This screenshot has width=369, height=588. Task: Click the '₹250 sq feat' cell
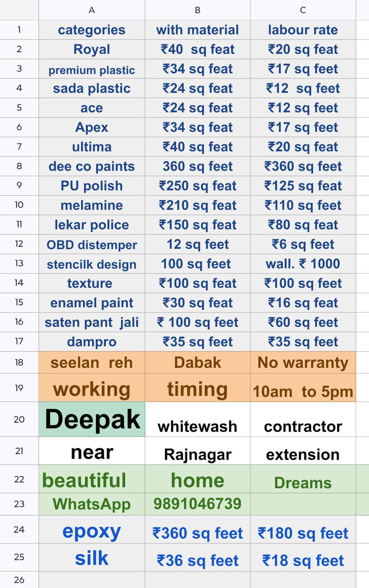pos(197,186)
